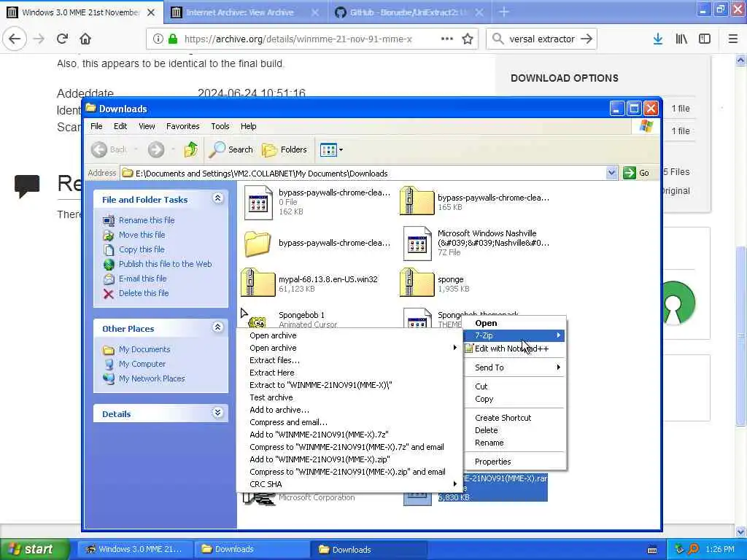Viewport: 747px width, 560px height.
Task: Open Firefox hamburger menu
Action: [733, 39]
